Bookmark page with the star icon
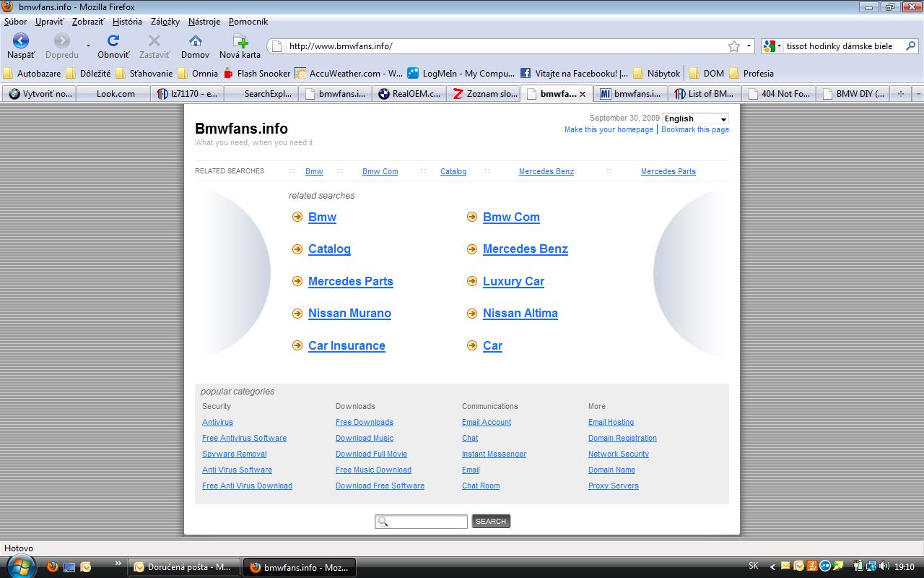The width and height of the screenshot is (924, 578). (x=734, y=46)
